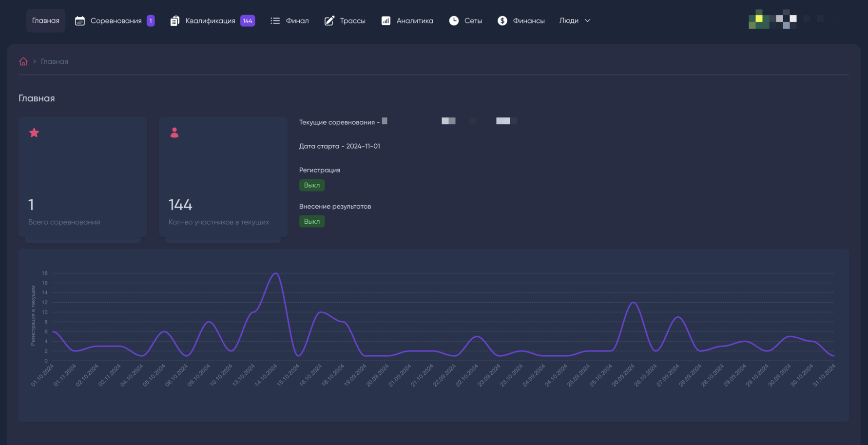Toggle the Внесение результатов Выкл badge

pyautogui.click(x=312, y=221)
